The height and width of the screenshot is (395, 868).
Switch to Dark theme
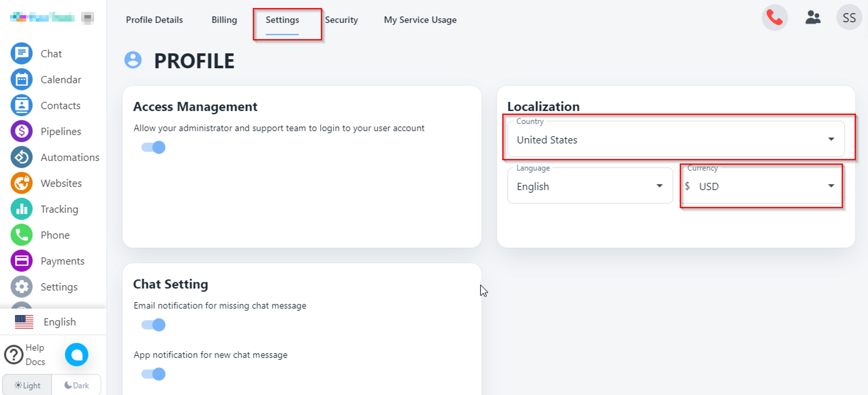tap(76, 385)
